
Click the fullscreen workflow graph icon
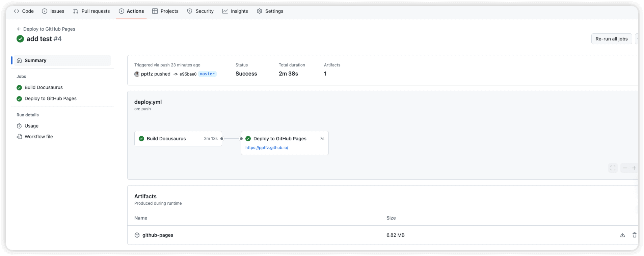[613, 168]
